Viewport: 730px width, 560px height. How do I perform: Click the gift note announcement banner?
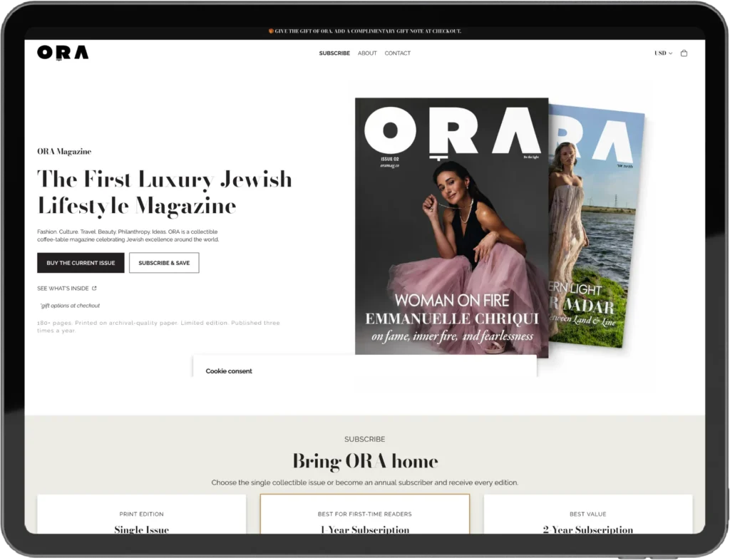(x=364, y=31)
